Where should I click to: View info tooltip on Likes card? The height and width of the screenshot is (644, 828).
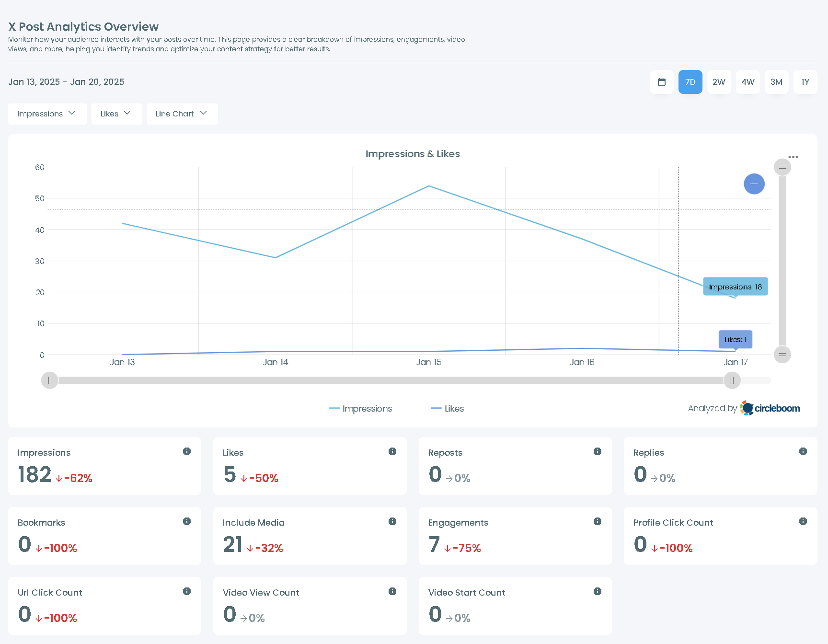pyautogui.click(x=392, y=451)
